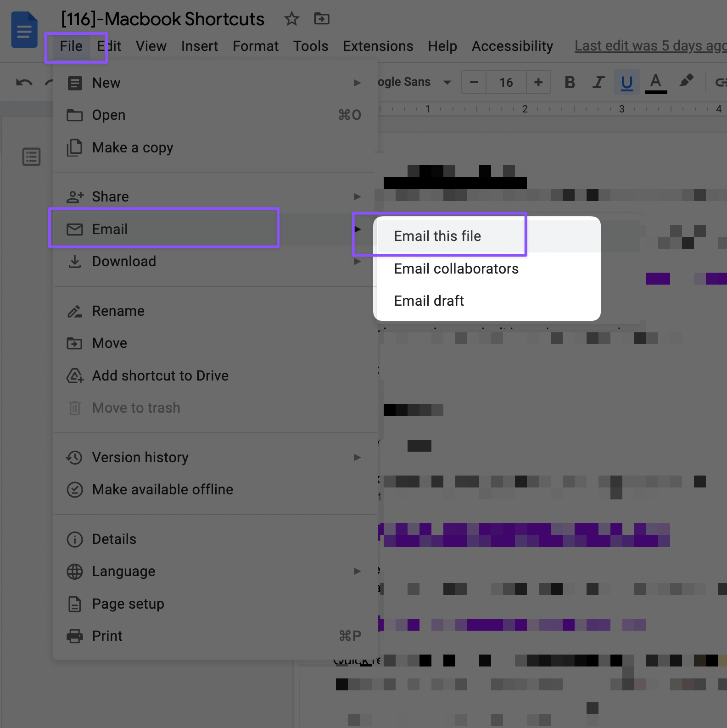Expand the Download submenu arrow
This screenshot has height=728, width=727.
(x=357, y=262)
